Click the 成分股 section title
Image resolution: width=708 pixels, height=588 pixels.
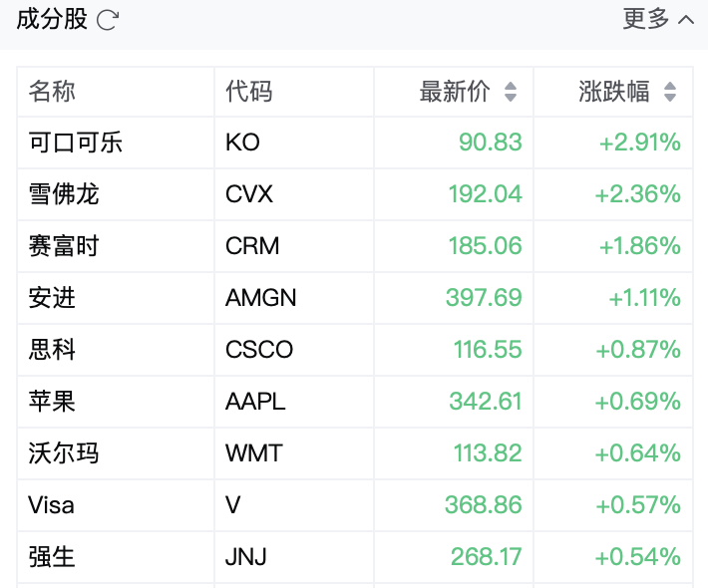coord(52,19)
